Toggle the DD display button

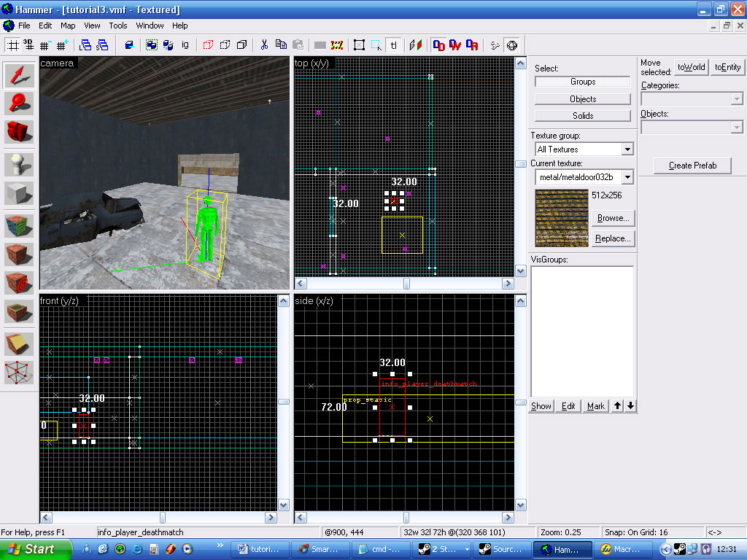coord(438,45)
